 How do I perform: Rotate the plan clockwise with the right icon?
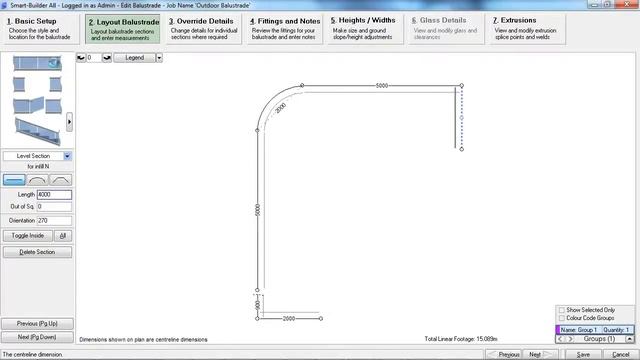tap(107, 58)
